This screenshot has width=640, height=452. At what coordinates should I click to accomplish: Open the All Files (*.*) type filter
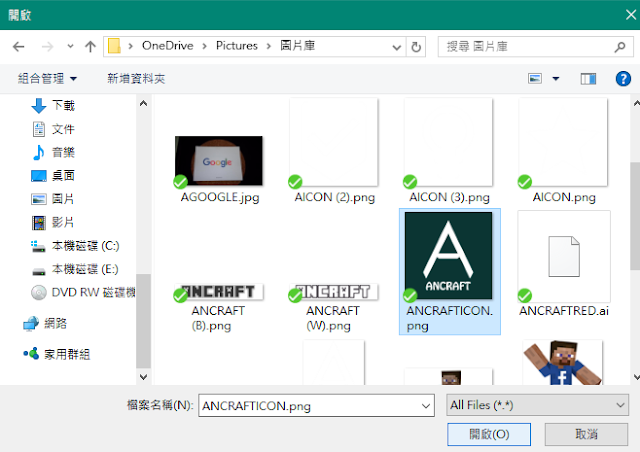point(537,405)
